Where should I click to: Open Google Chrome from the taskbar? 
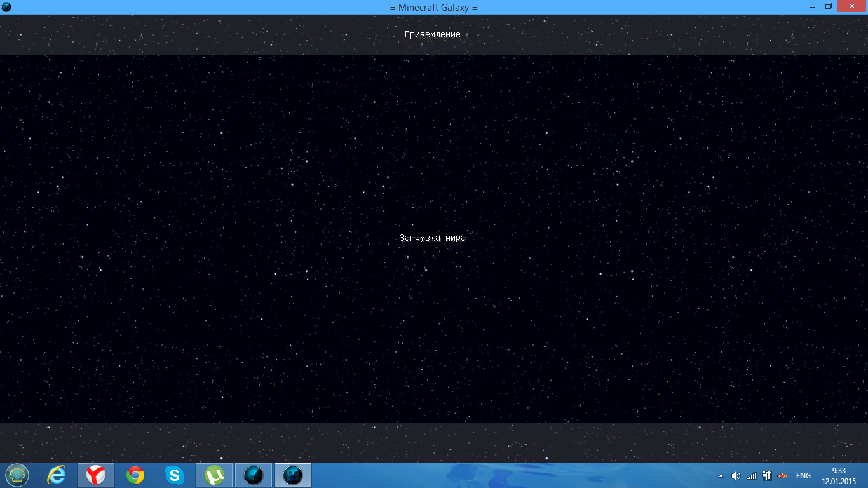coord(135,475)
